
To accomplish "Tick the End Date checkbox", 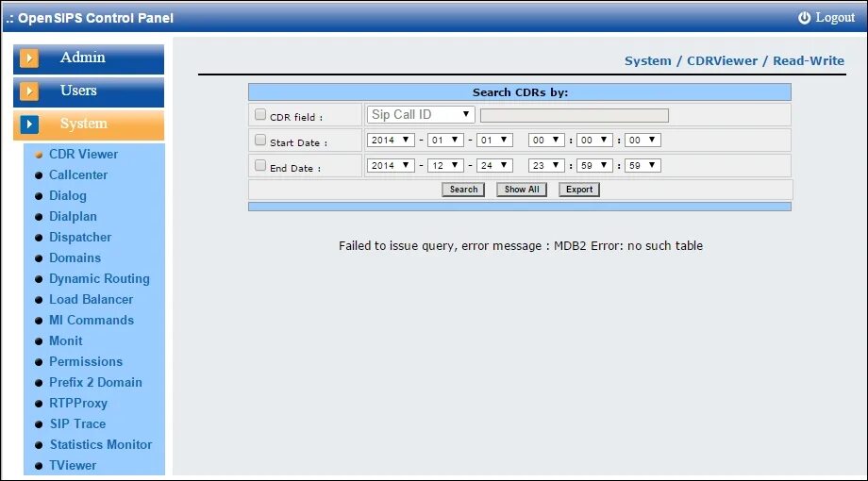I will coord(260,165).
